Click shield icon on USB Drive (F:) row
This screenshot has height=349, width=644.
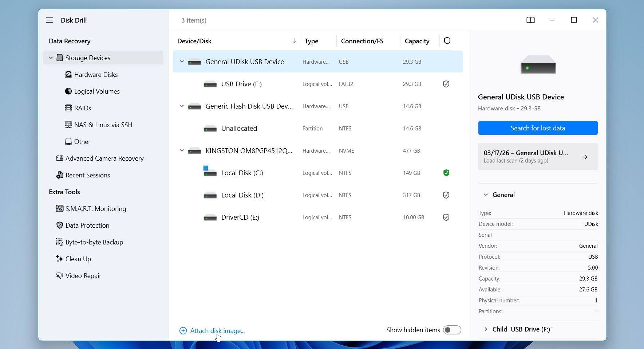click(446, 84)
